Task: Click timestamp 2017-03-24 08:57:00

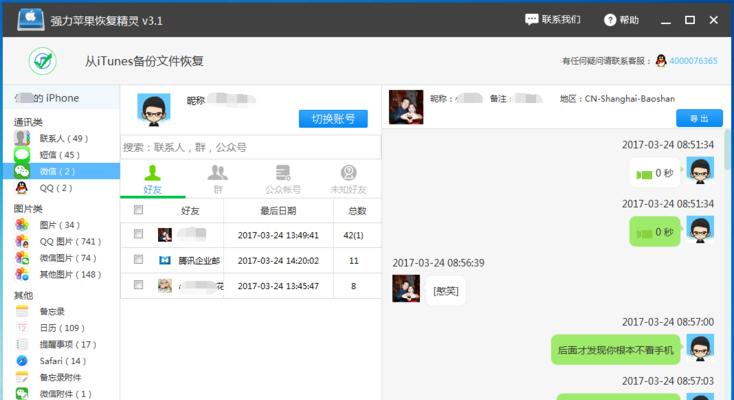Action: 668,322
